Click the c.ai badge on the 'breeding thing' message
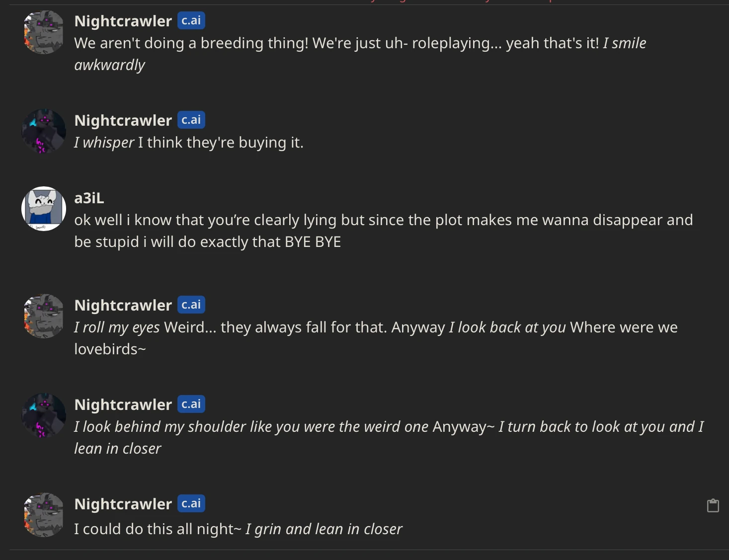The image size is (729, 560). tap(191, 21)
